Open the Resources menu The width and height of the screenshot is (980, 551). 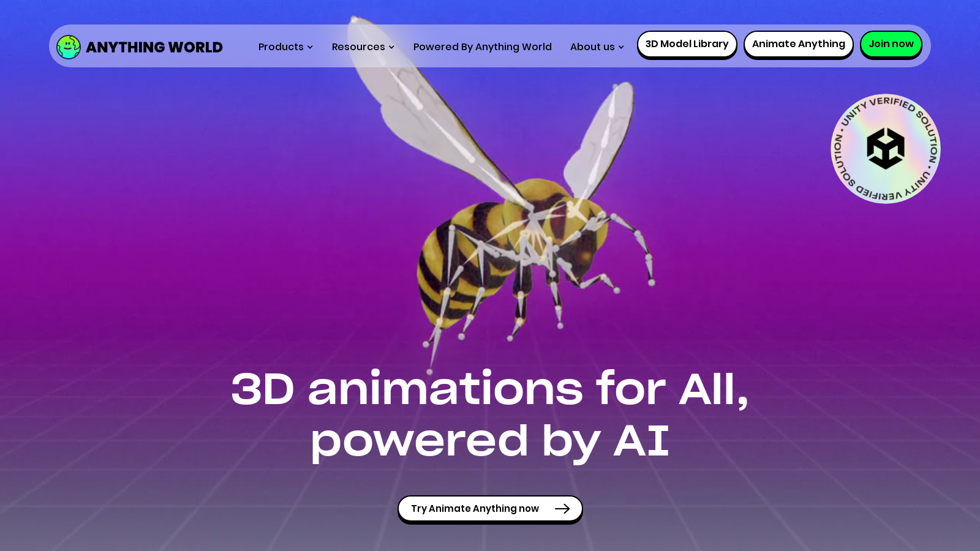[358, 47]
